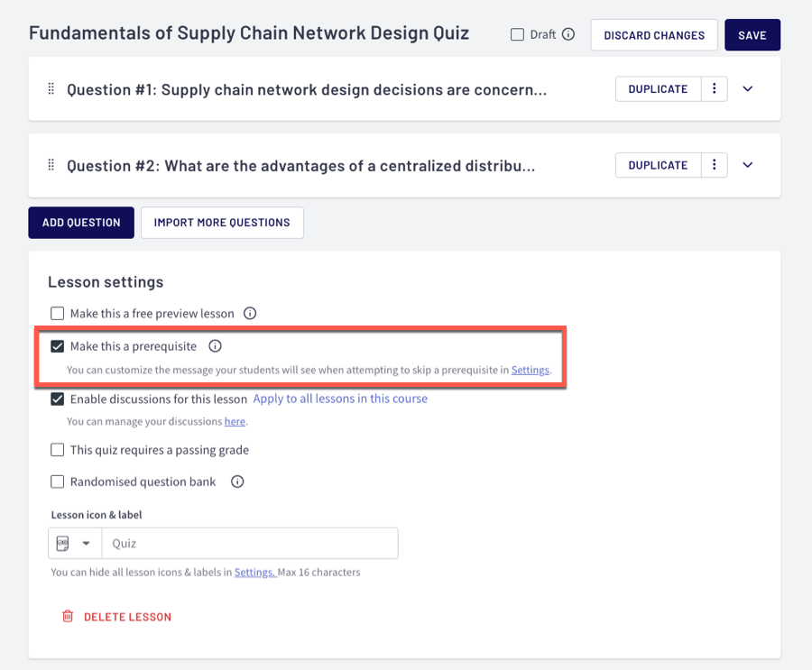Click the drag handle for Question #2

tap(51, 166)
